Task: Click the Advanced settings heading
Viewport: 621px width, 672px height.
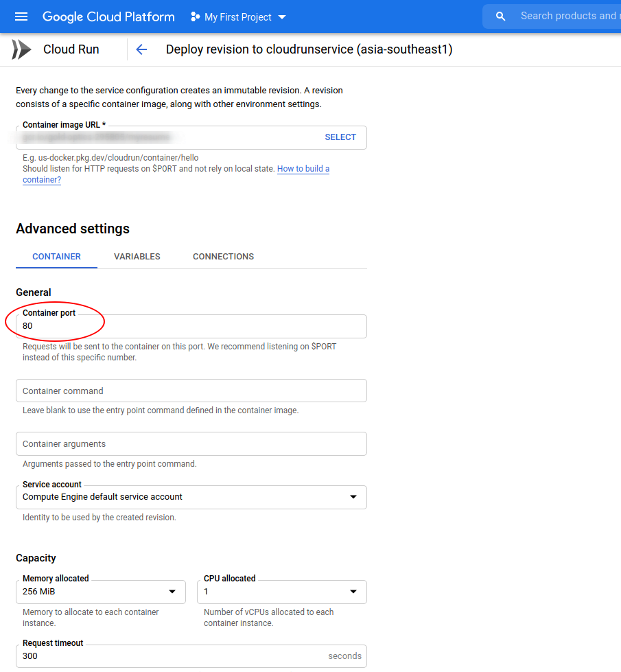Action: click(73, 229)
